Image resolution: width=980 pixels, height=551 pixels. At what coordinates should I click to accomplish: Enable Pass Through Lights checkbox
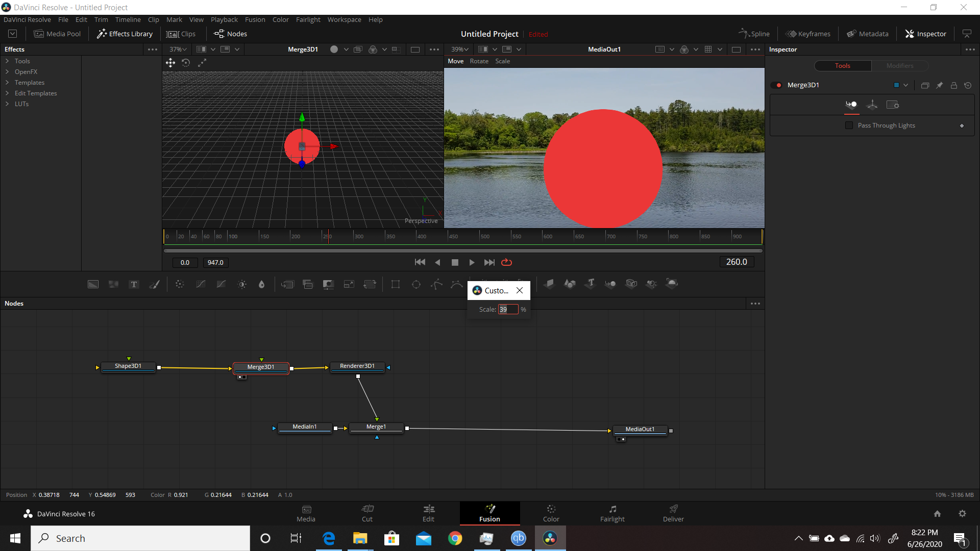[849, 126]
